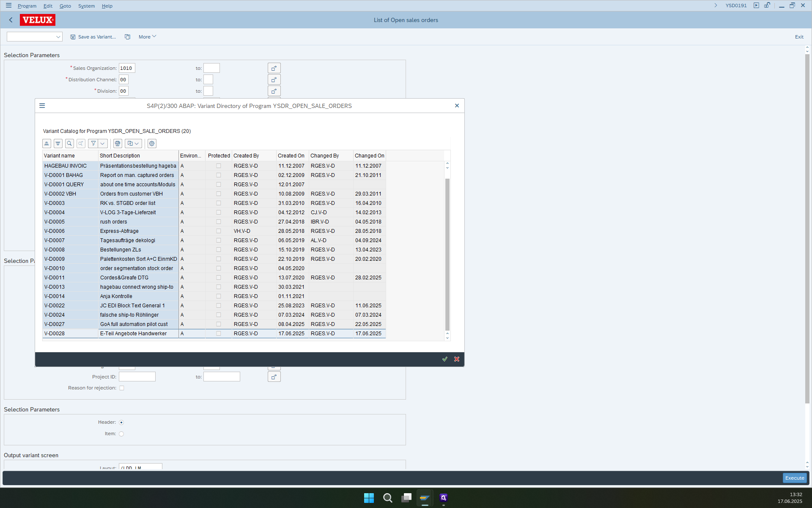
Task: Confirm variant selection with green checkmark
Action: [x=445, y=359]
